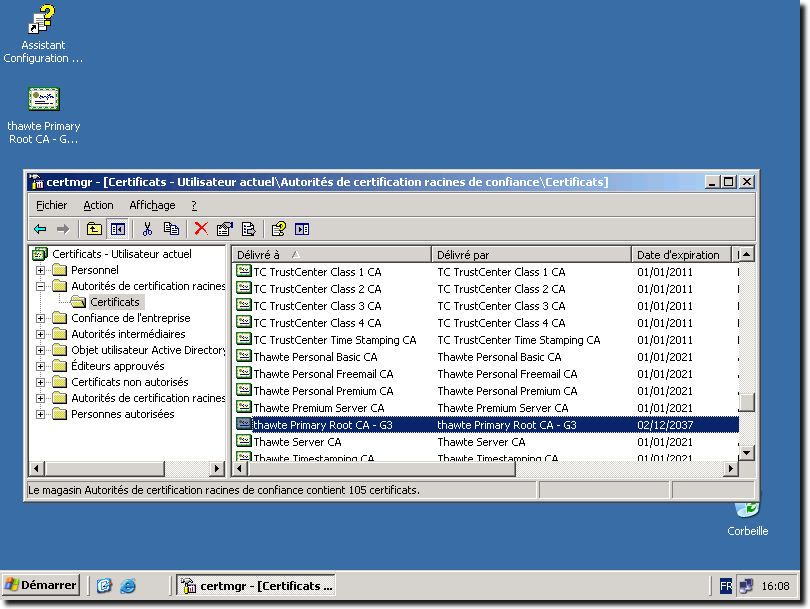Click the certmgr button in the taskbar
The width and height of the screenshot is (810, 609).
point(256,586)
